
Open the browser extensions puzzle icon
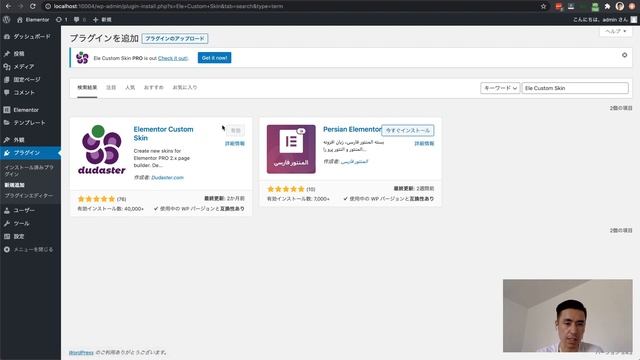coord(607,6)
